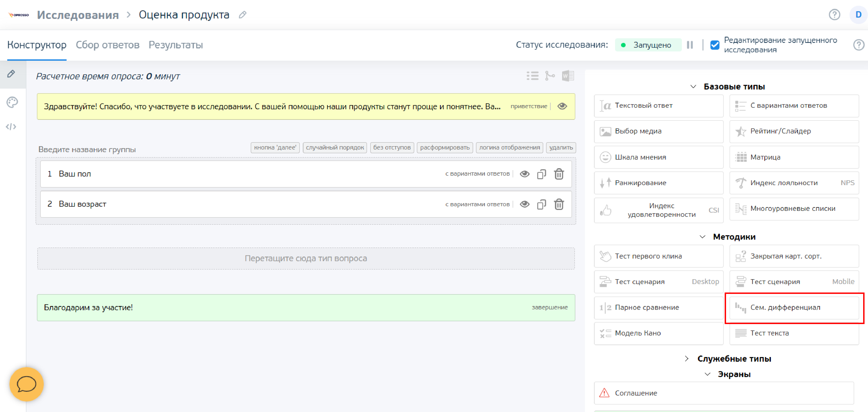
Task: Click the Oprosso logo icon
Action: [19, 15]
